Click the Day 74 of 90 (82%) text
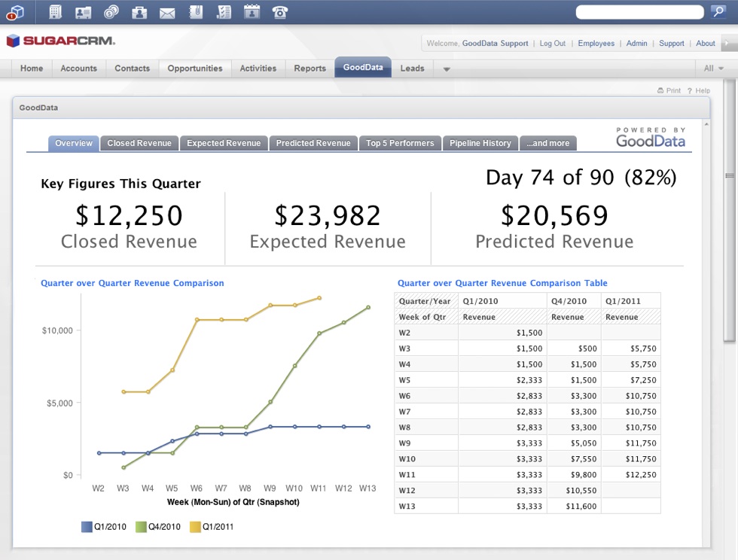 coord(581,178)
